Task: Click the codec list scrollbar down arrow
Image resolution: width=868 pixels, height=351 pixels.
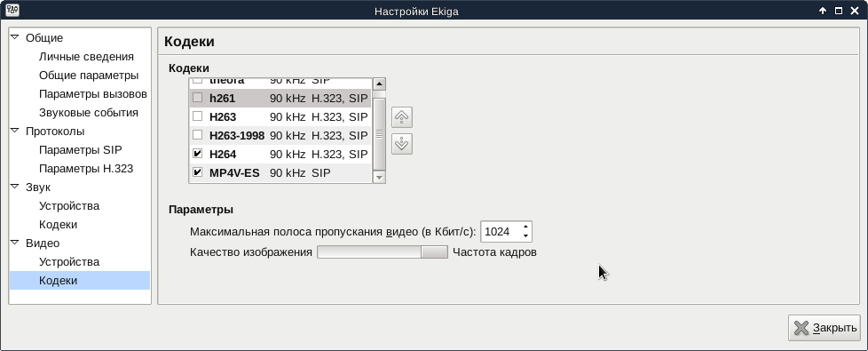Action: pyautogui.click(x=379, y=178)
